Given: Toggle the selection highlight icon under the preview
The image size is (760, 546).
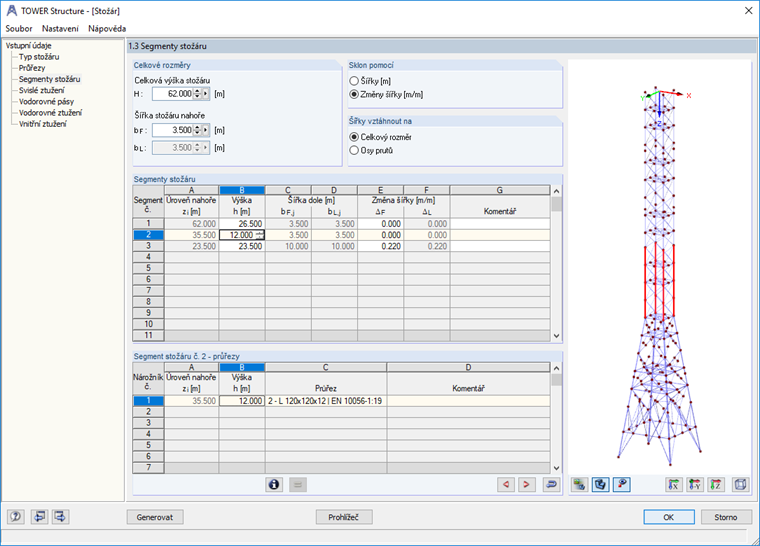Looking at the screenshot, I should click(622, 484).
